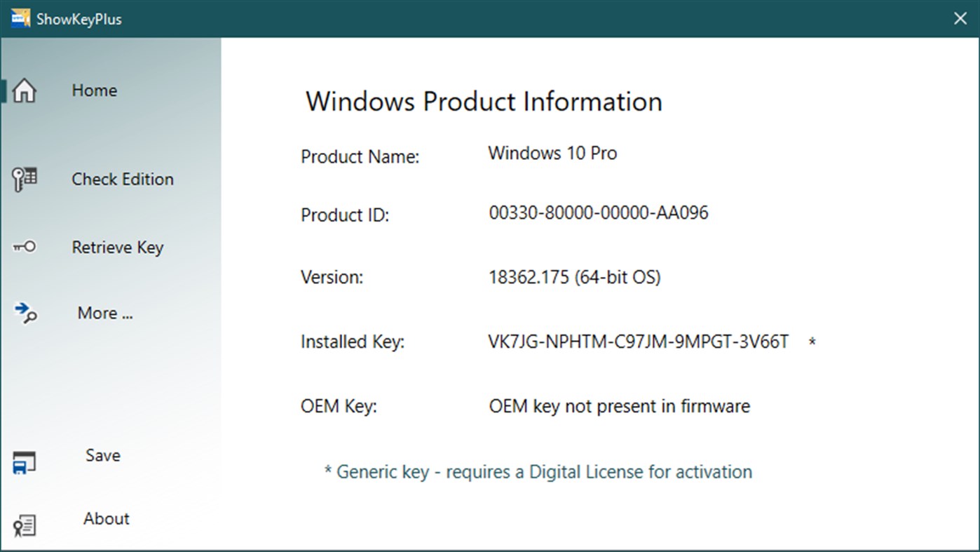Open the Home menu item
This screenshot has width=980, height=552.
pyautogui.click(x=94, y=90)
